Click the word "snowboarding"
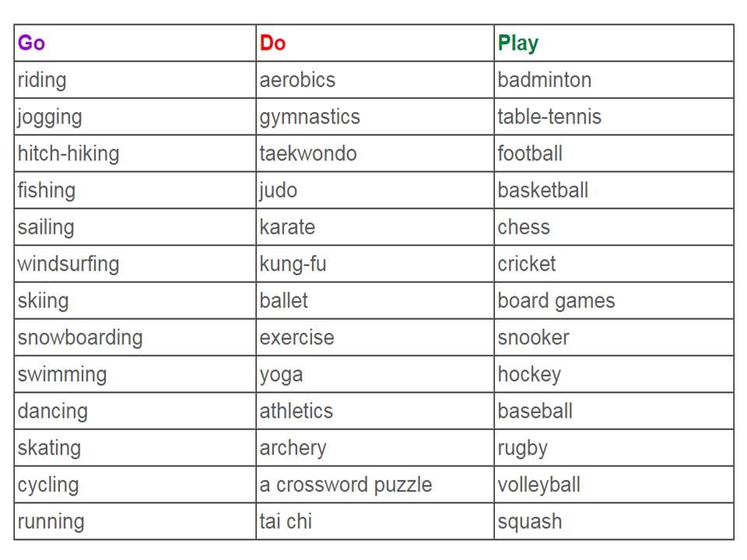Image resolution: width=747 pixels, height=560 pixels. point(80,338)
